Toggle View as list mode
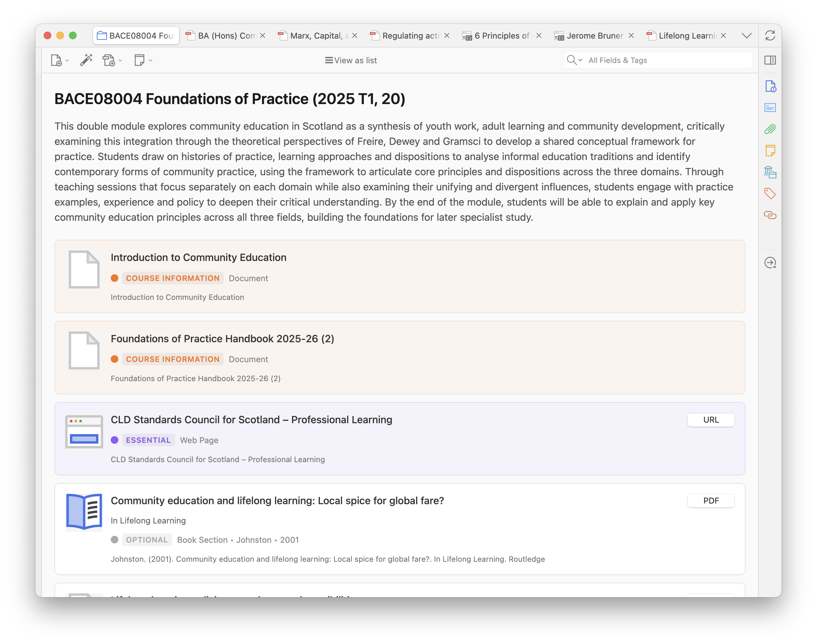 tap(351, 60)
